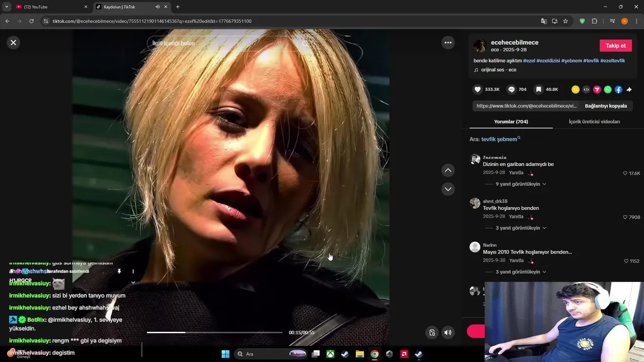Open ecehecebilmece username link

click(514, 43)
